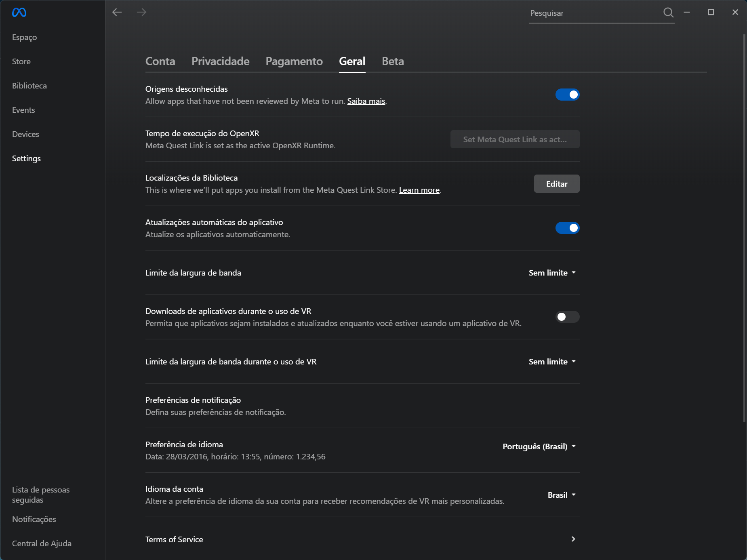This screenshot has height=560, width=747.
Task: Switch to the Privacidade tab
Action: 220,61
